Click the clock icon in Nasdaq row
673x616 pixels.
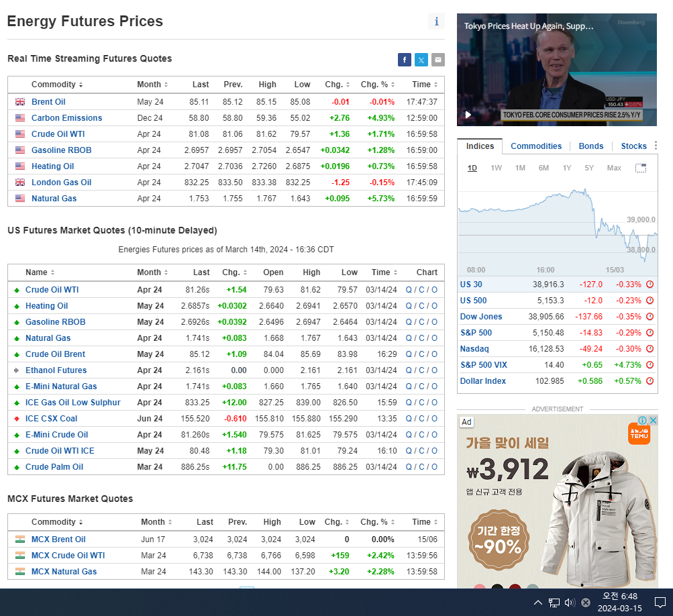[650, 348]
